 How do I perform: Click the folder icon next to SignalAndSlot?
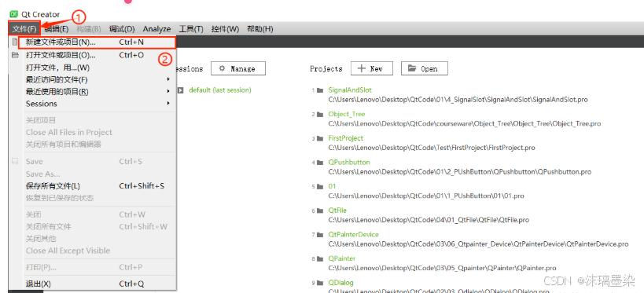click(x=320, y=90)
